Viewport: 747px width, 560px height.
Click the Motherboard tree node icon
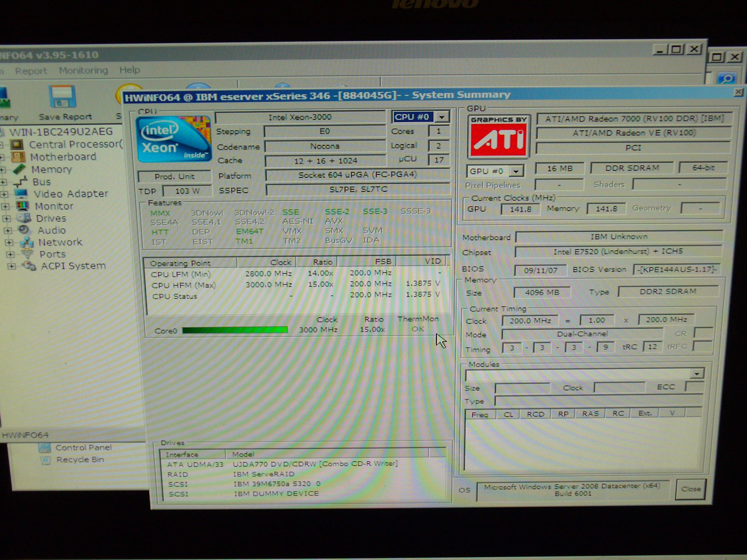tap(18, 157)
